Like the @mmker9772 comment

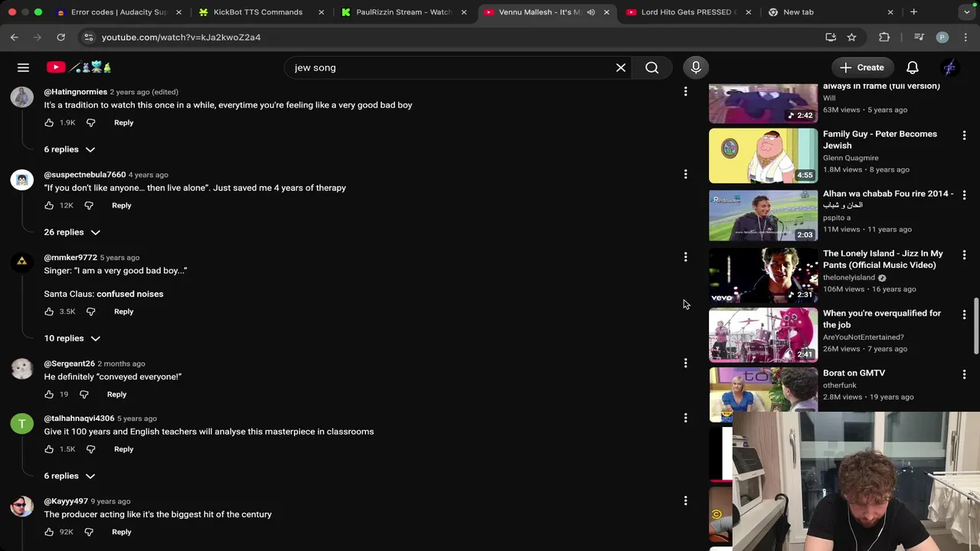pyautogui.click(x=49, y=311)
